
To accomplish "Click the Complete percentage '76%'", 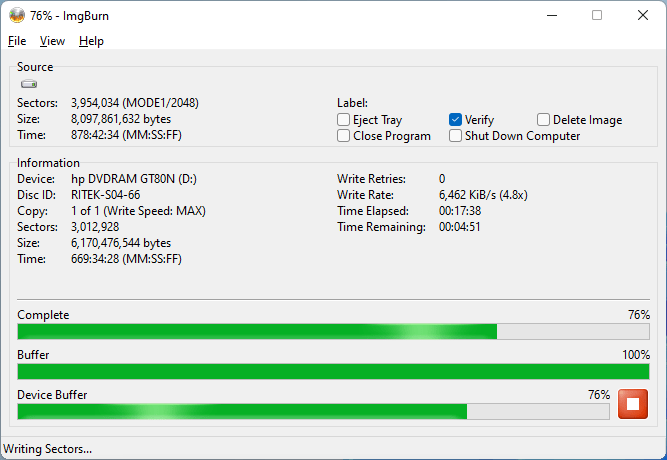I will [638, 315].
